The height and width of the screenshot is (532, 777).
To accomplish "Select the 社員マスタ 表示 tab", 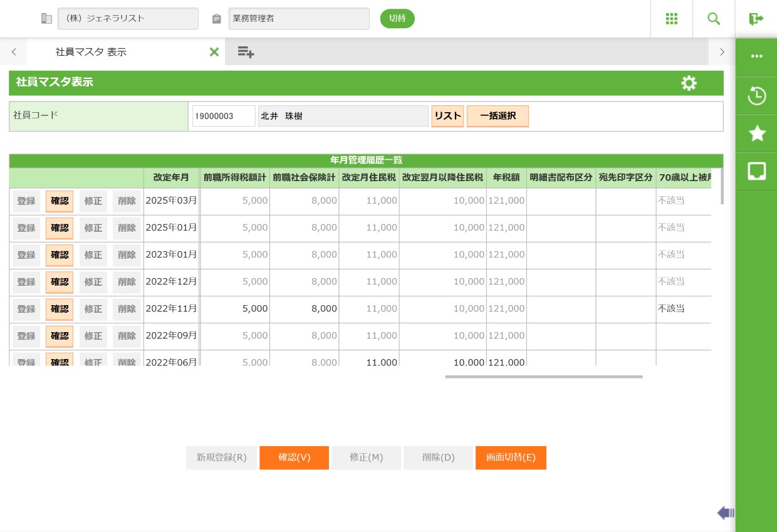I will coord(91,52).
